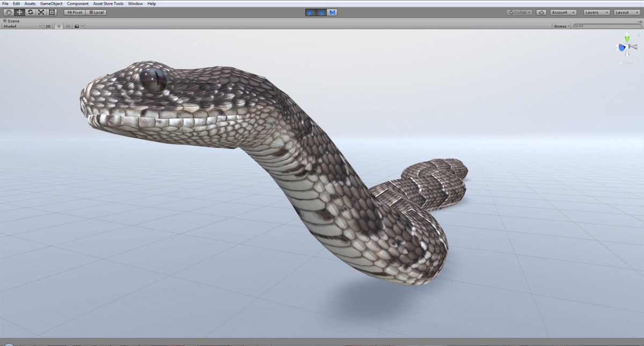The height and width of the screenshot is (346, 644).
Task: Select the Rotate tool
Action: (x=30, y=12)
